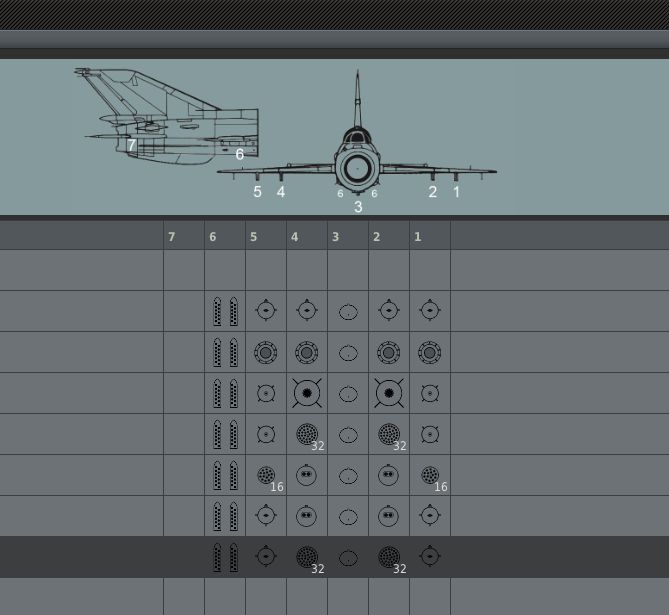Click the pylon 3 column header
669x615 pixels.
[348, 237]
